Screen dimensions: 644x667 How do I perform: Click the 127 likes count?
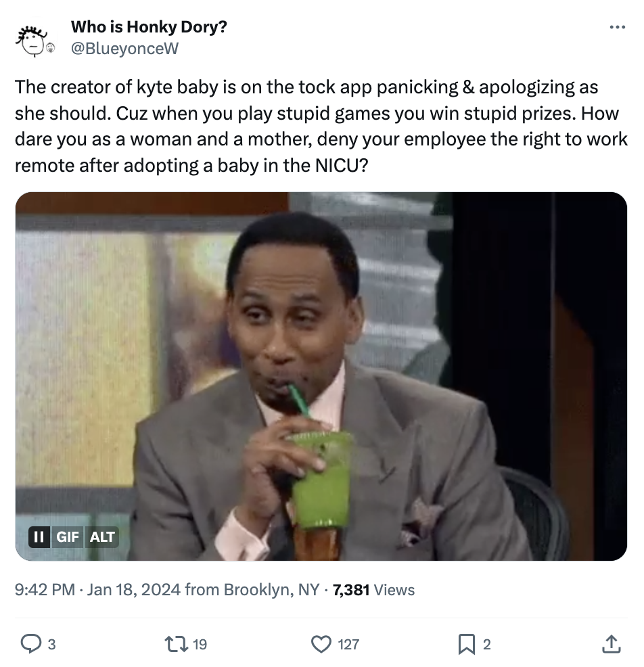[x=348, y=645]
